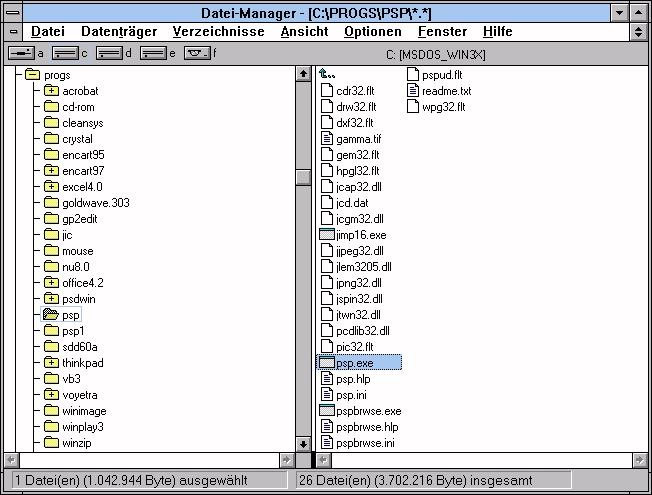Screen dimensions: 652x495
Task: Select pspbrwse.exe file
Action: (367, 411)
